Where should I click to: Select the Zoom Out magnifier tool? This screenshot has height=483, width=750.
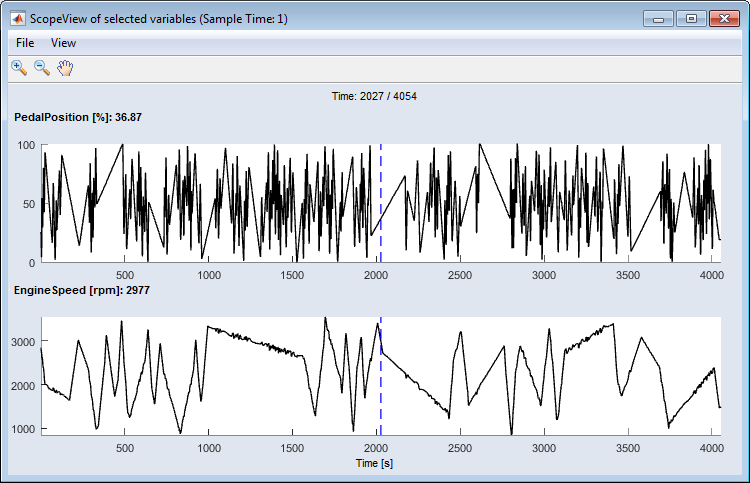pyautogui.click(x=42, y=68)
